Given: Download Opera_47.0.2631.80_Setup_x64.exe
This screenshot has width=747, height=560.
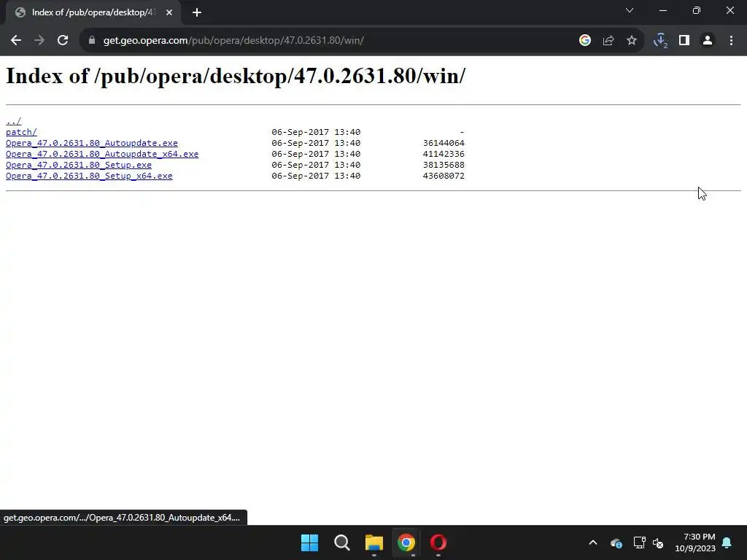Looking at the screenshot, I should coord(89,176).
